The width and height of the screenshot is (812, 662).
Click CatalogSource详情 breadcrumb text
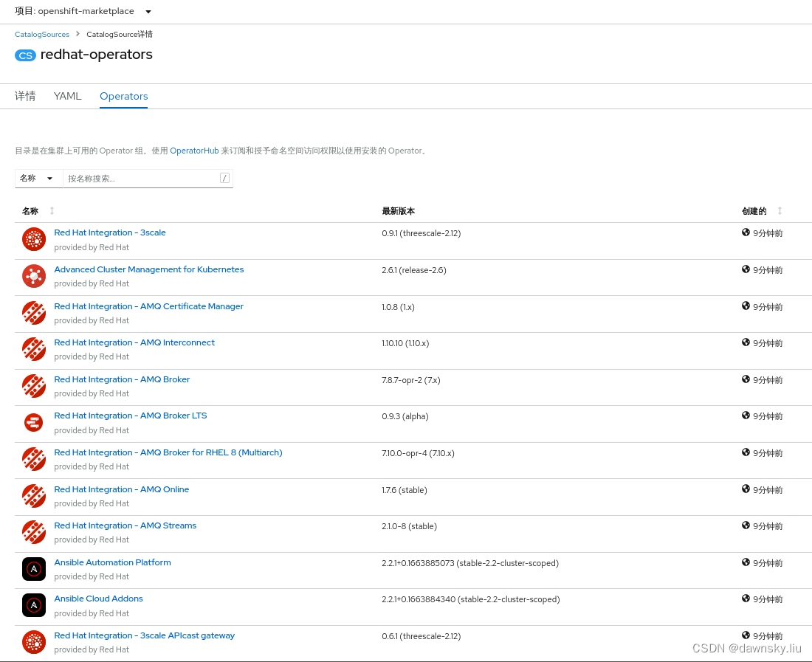tap(120, 34)
